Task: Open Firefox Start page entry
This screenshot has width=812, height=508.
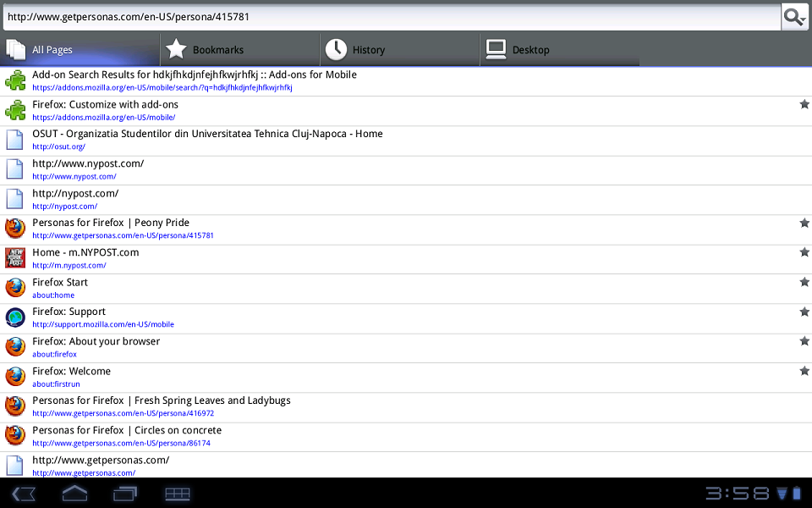Action: click(406, 289)
